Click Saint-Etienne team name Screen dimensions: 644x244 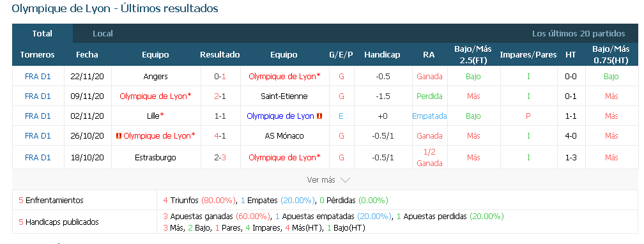coord(284,96)
